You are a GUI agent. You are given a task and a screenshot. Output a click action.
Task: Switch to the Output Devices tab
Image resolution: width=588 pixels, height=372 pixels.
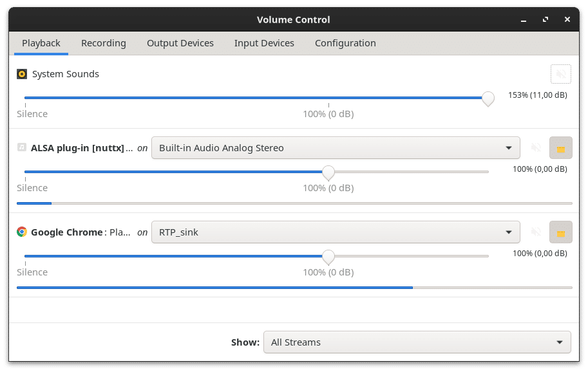[180, 43]
